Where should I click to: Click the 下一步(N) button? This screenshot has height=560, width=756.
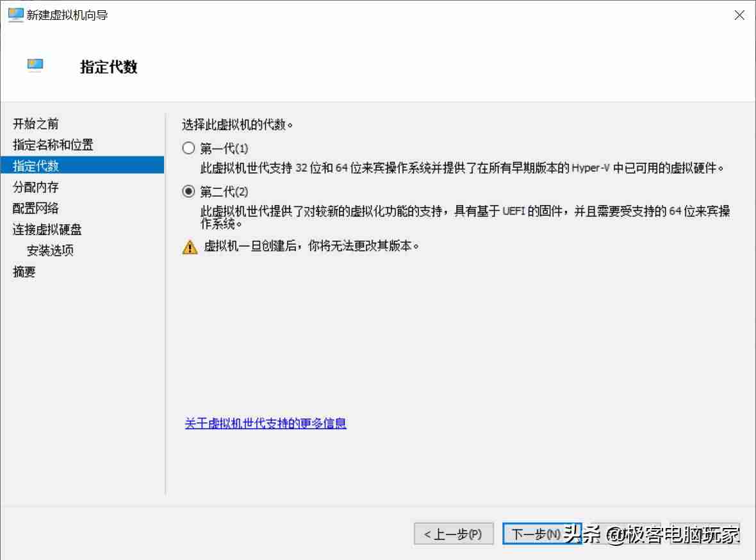(x=542, y=534)
